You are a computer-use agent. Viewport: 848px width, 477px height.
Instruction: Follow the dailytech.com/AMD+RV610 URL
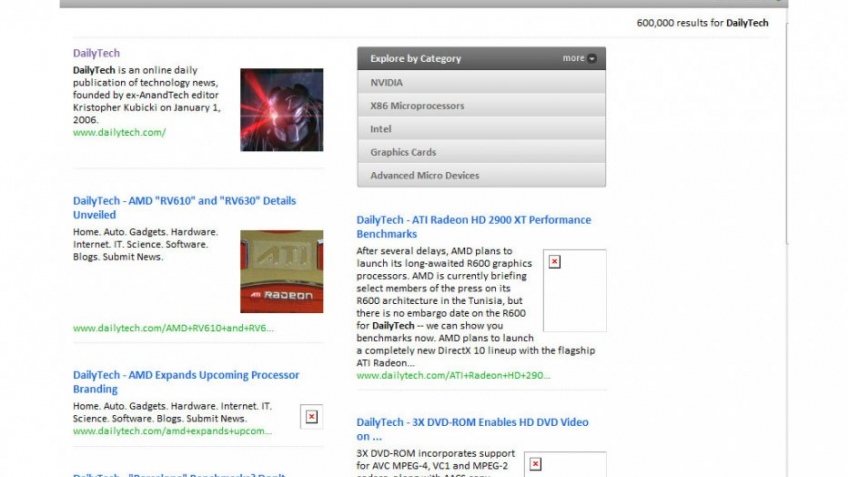pos(173,328)
